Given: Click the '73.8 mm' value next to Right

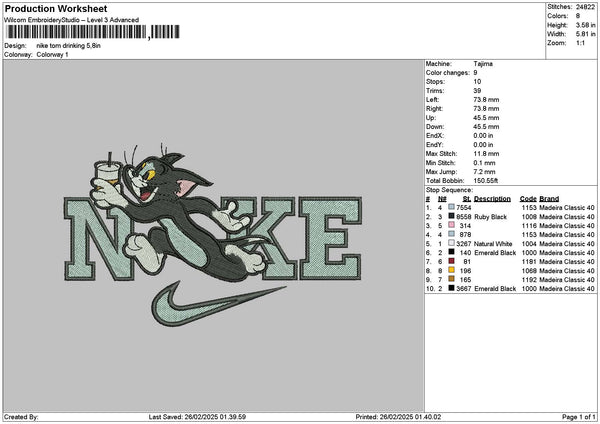Looking at the screenshot, I should 486,109.
